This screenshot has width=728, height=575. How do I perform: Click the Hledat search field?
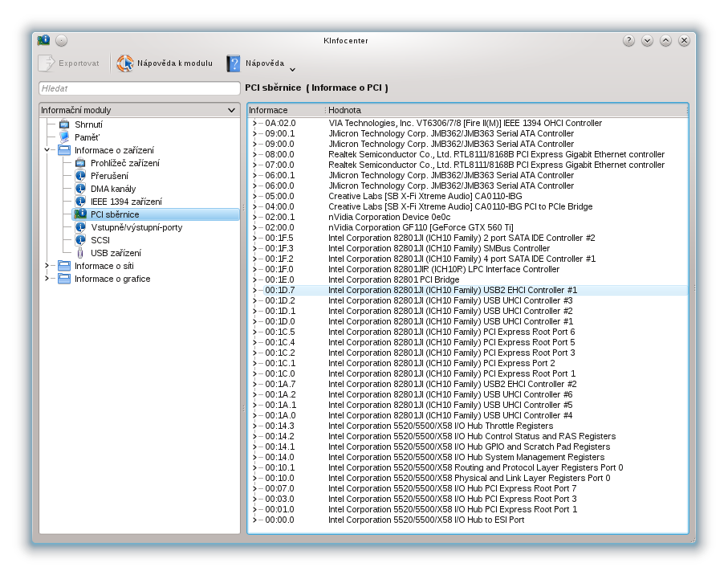pos(140,88)
